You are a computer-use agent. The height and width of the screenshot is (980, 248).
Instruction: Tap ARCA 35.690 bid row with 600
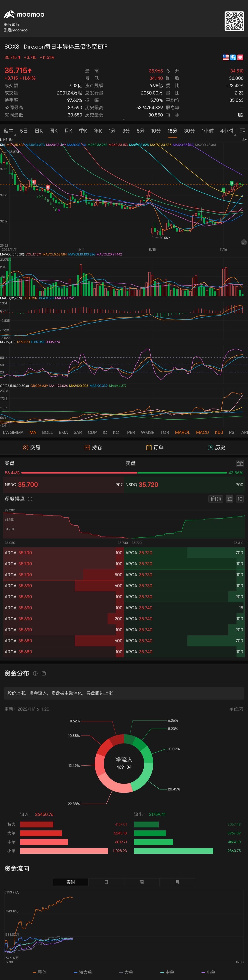63,586
